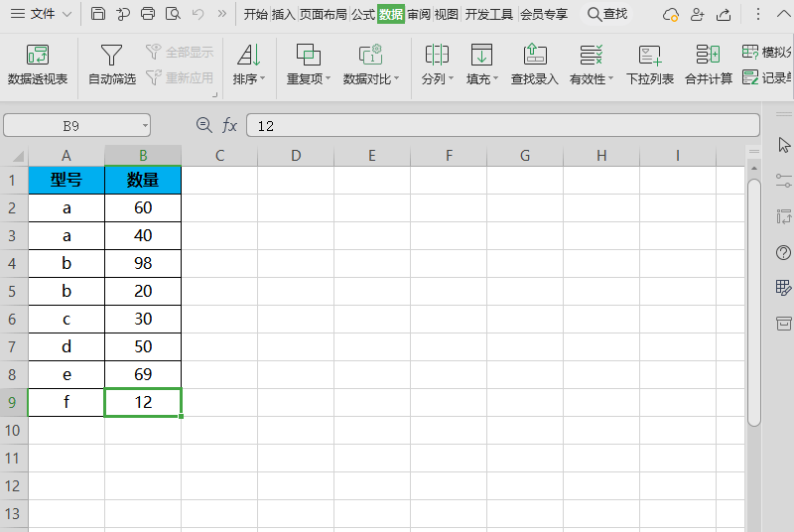The height and width of the screenshot is (532, 794).
Task: Open the 文件 file menu
Action: tap(42, 14)
